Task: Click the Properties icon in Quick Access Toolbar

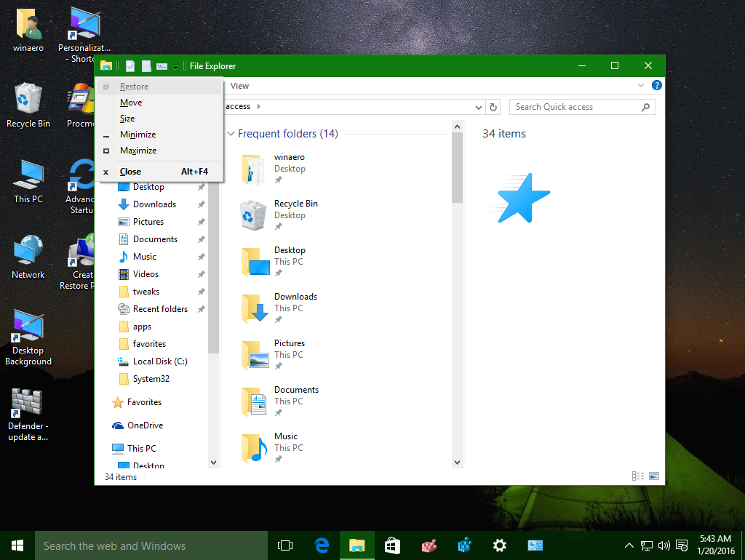Action: 130,65
